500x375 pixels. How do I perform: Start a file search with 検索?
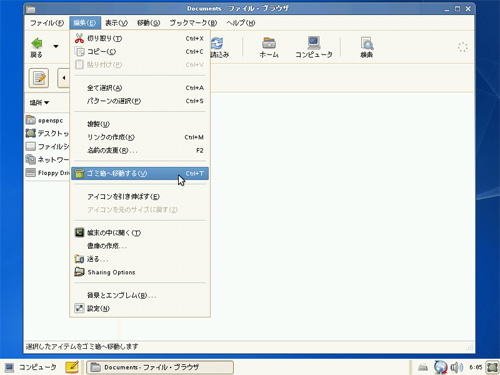367,48
